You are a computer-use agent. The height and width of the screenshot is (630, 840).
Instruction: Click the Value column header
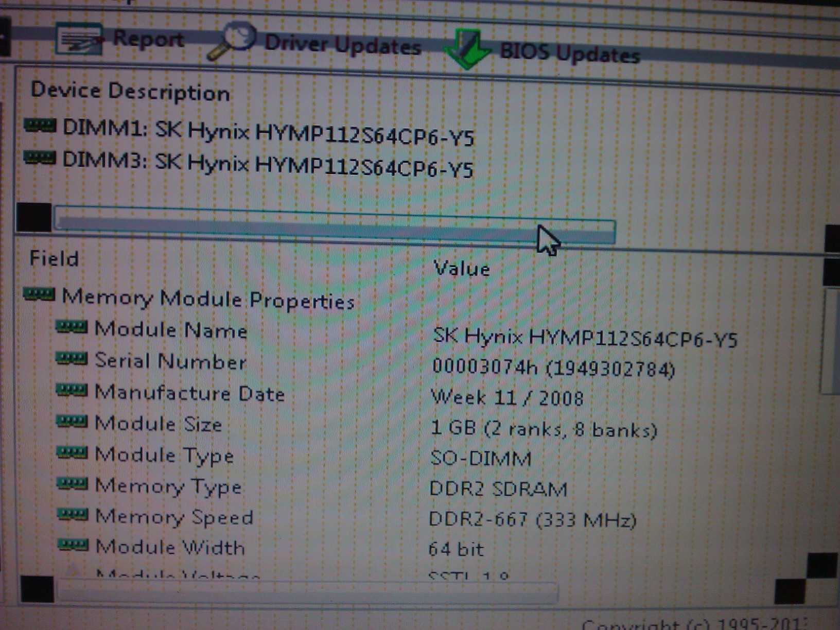(462, 268)
